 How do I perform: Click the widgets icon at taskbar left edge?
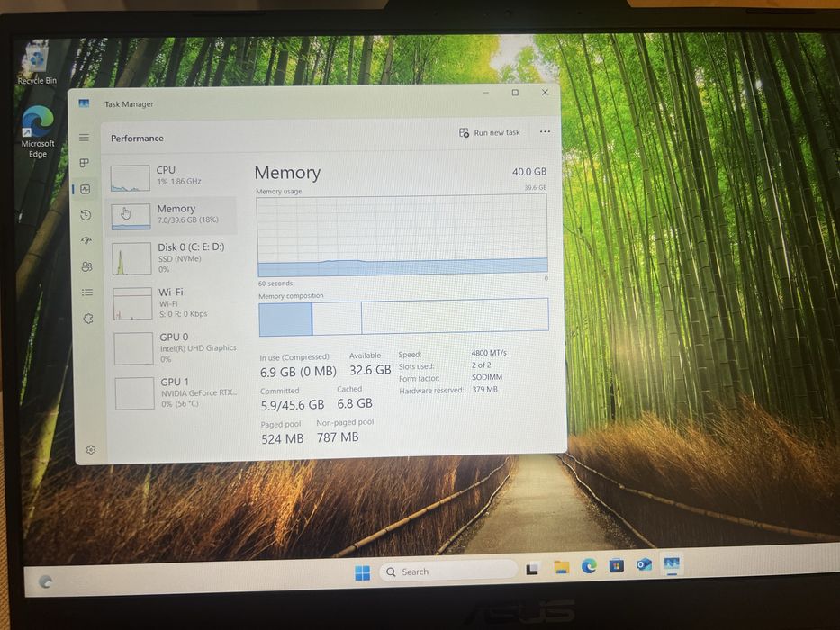coord(46,581)
